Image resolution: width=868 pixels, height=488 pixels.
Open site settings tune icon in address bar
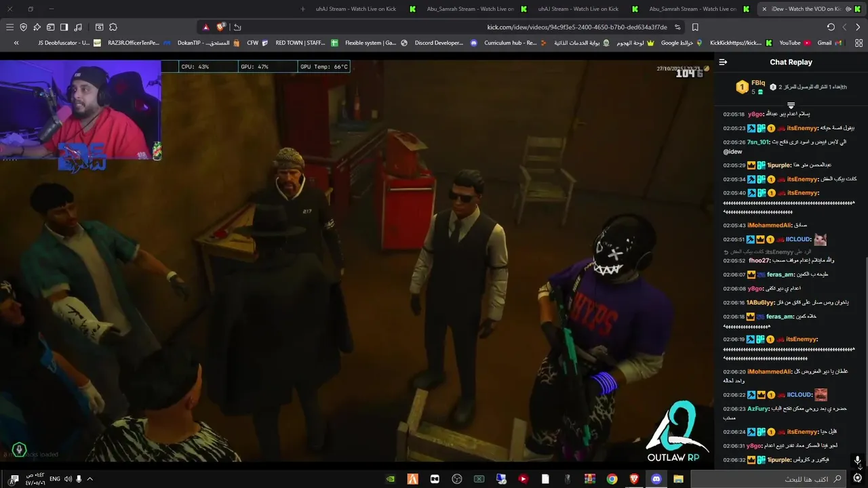(677, 27)
